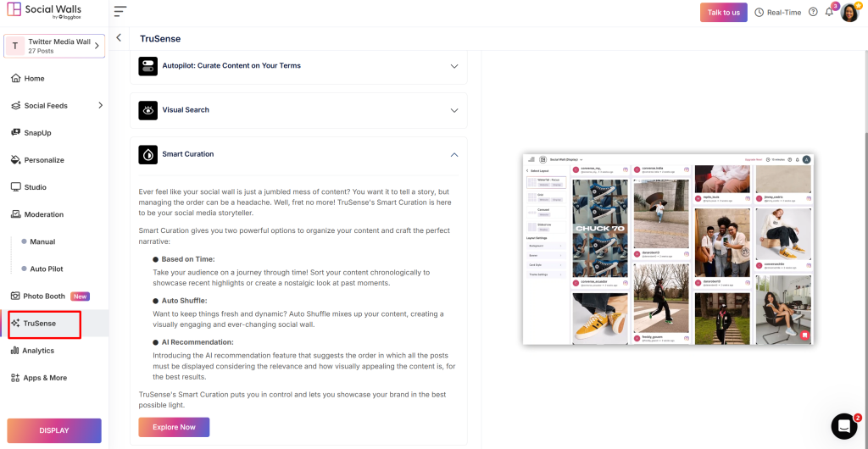Click the T avatar of Twitter Media Wall

pos(15,46)
